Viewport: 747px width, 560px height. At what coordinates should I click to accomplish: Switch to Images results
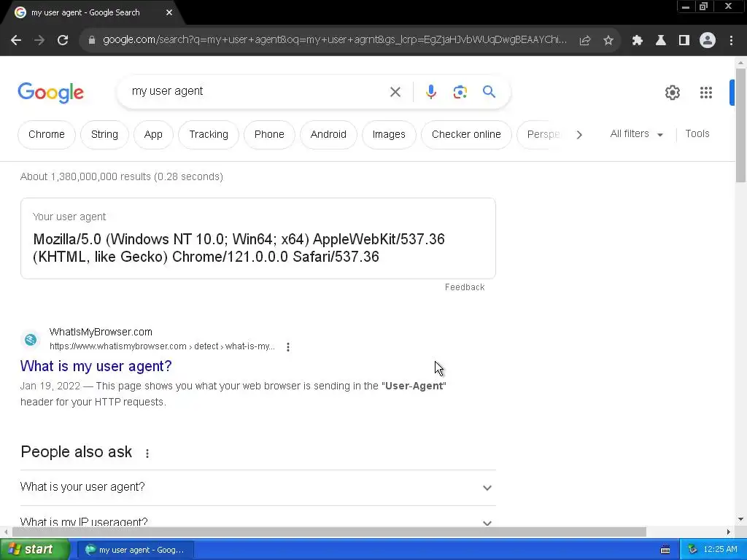click(389, 135)
